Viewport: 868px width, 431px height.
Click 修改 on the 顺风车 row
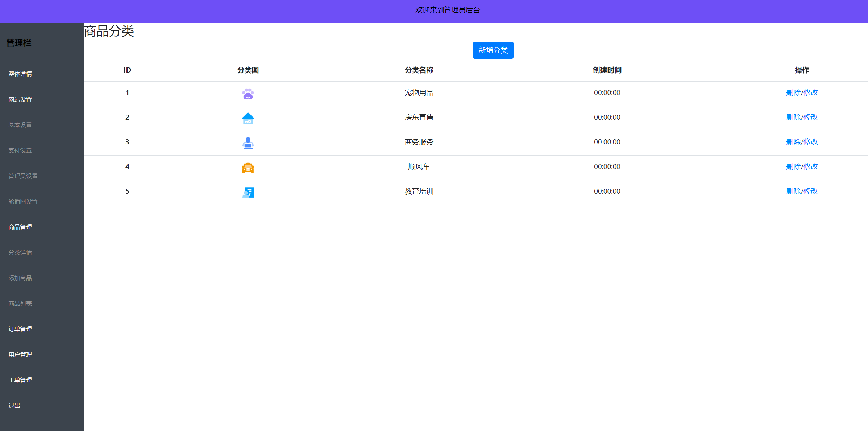click(x=811, y=167)
